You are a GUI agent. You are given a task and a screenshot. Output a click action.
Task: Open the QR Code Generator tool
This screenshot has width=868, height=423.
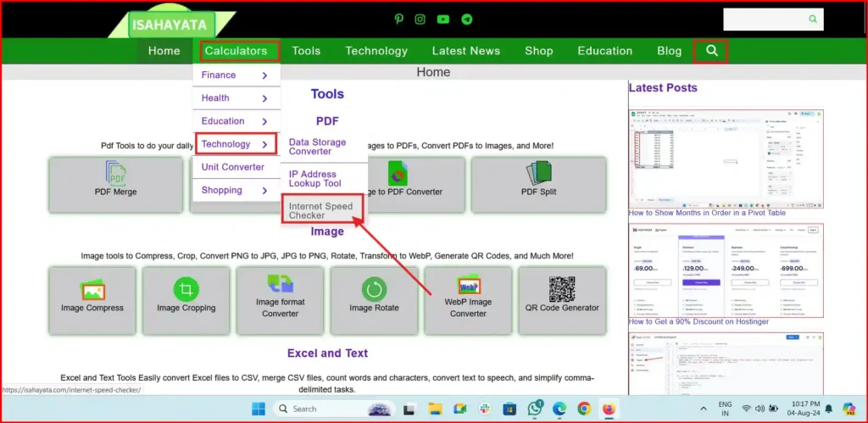point(562,293)
